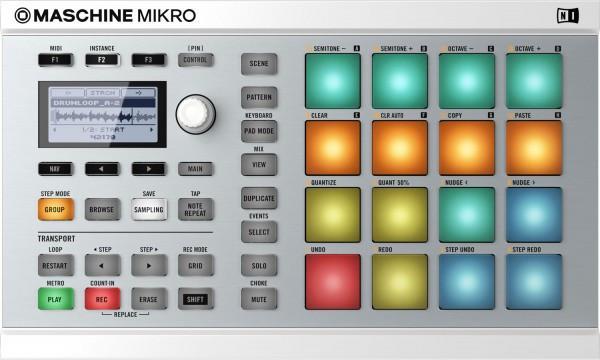600x360 pixels.
Task: Tap the Nudge left pad
Action: click(x=467, y=215)
